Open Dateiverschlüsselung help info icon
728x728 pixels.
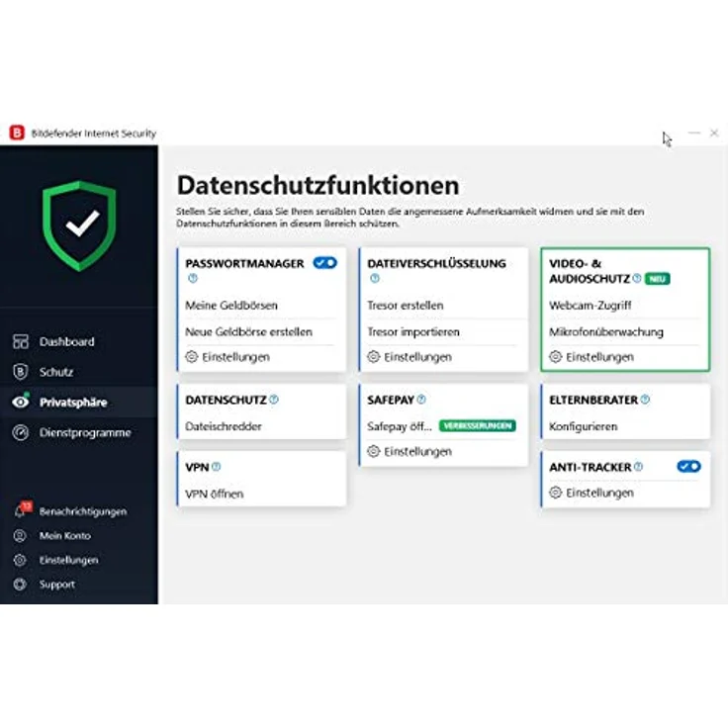(x=375, y=278)
